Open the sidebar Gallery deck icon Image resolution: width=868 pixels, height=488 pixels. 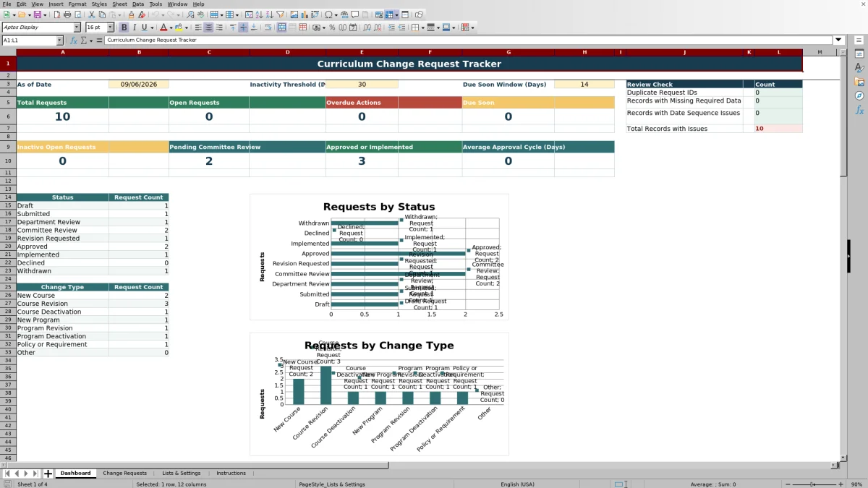(x=859, y=82)
